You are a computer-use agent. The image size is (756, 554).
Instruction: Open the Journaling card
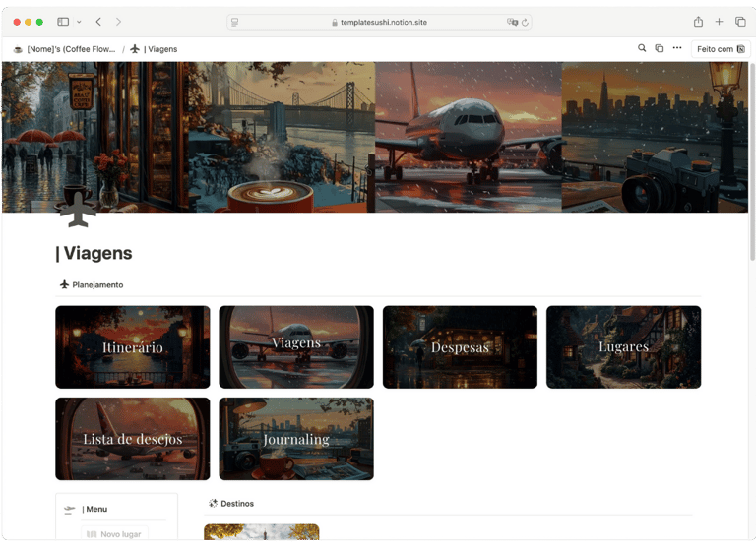coord(296,439)
